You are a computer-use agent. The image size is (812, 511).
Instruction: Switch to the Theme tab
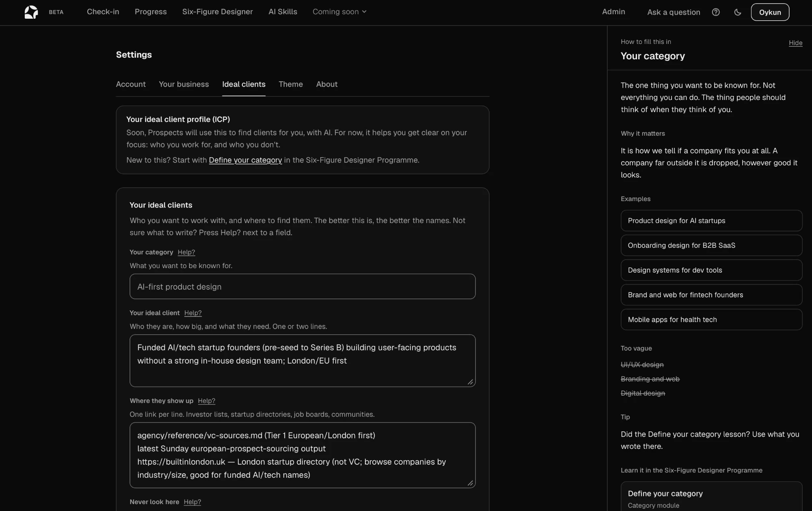[x=291, y=84]
